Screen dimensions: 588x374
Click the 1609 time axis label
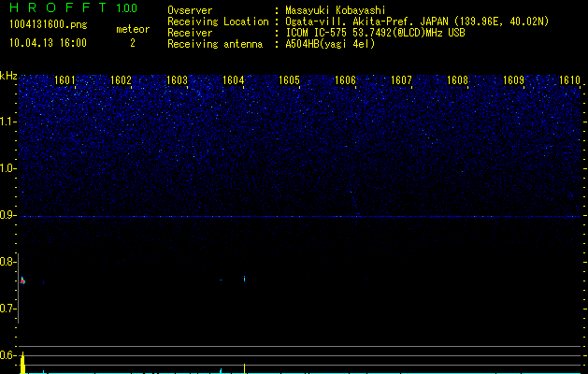tap(514, 80)
